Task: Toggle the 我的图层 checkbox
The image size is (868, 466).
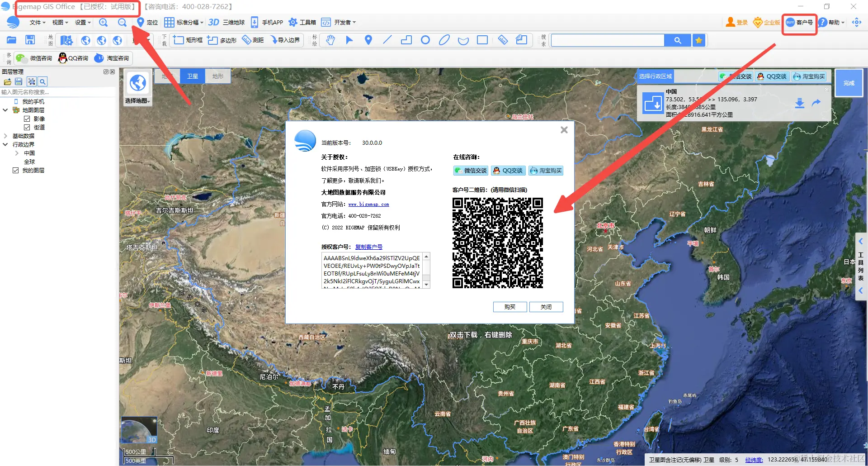Action: pyautogui.click(x=16, y=170)
